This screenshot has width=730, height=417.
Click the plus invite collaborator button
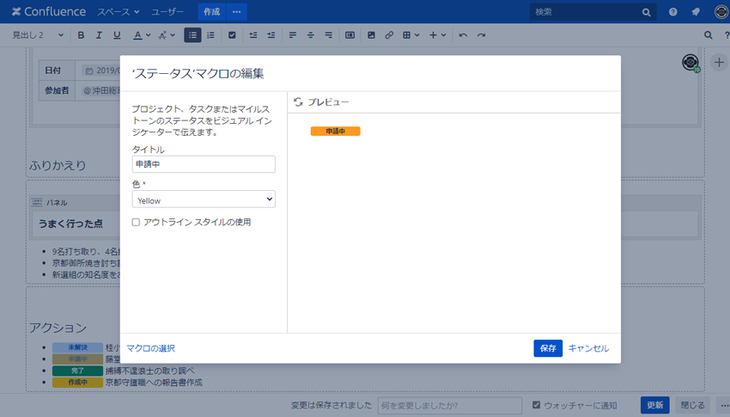pos(719,62)
